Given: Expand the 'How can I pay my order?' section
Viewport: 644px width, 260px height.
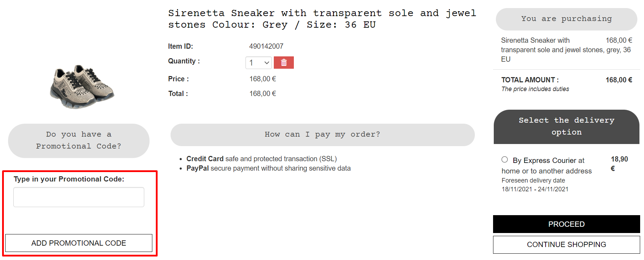Looking at the screenshot, I should [x=322, y=135].
